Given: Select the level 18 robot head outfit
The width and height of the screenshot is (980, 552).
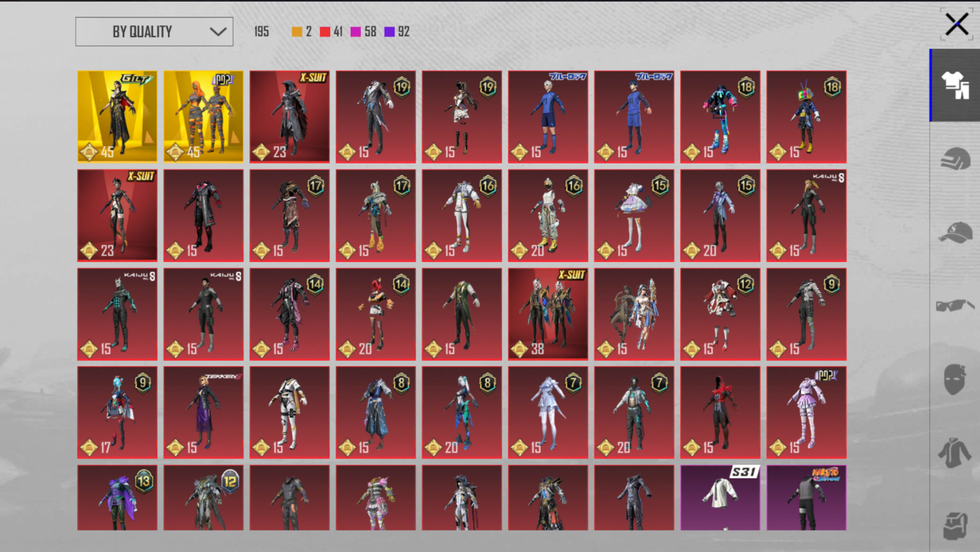Looking at the screenshot, I should pos(806,116).
